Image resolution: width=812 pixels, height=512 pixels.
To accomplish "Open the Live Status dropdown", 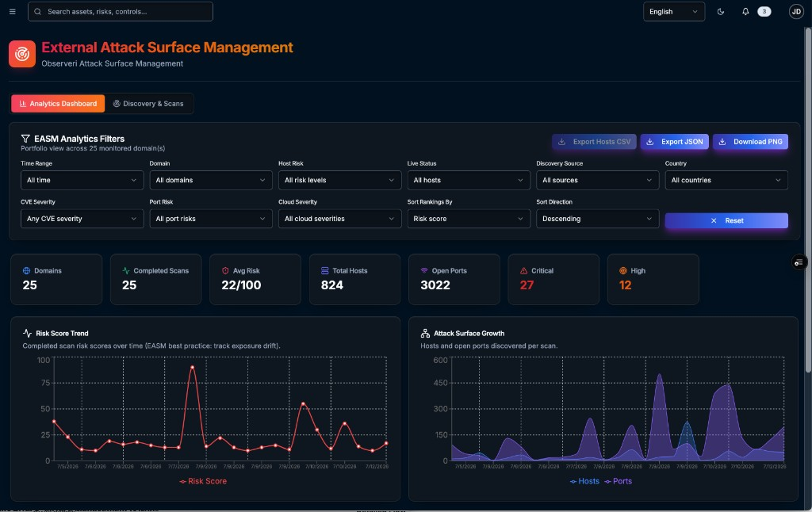I will (x=469, y=180).
